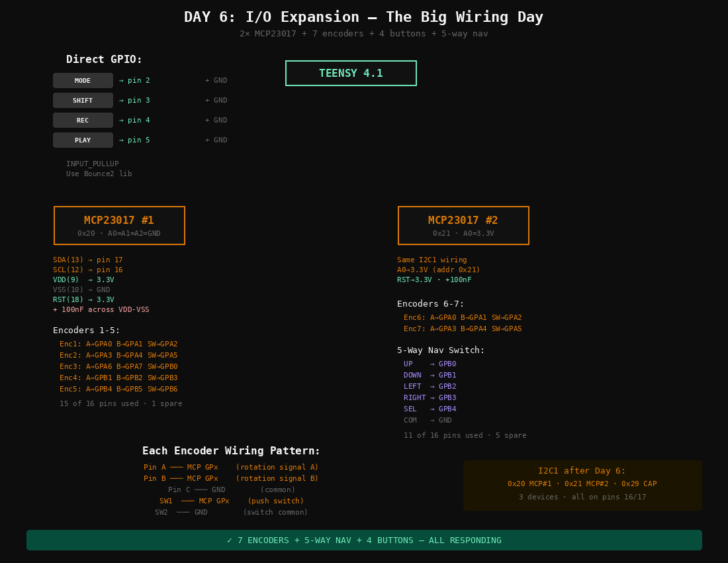This screenshot has width=728, height=563.
Task: Click the Enc4 wiring row
Action: coord(118,378)
